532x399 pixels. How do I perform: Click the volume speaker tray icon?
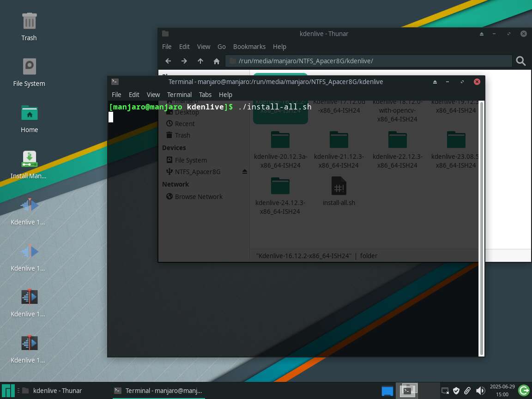tap(480, 391)
